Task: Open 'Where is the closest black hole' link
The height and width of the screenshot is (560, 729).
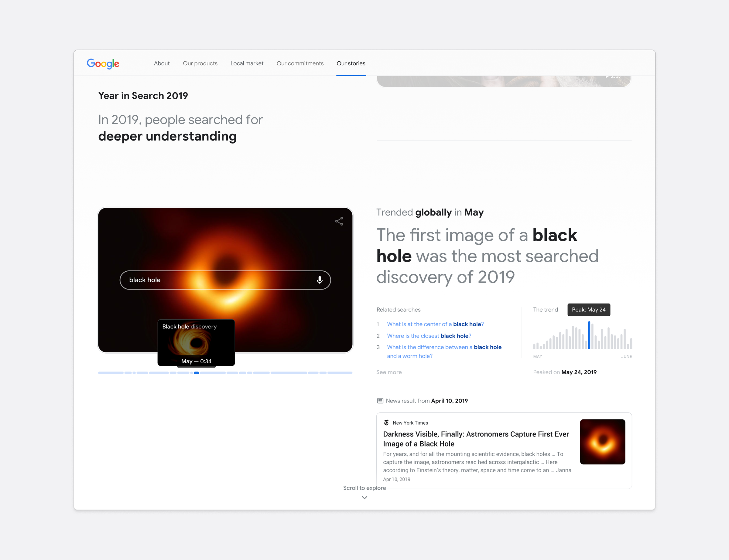Action: point(429,336)
